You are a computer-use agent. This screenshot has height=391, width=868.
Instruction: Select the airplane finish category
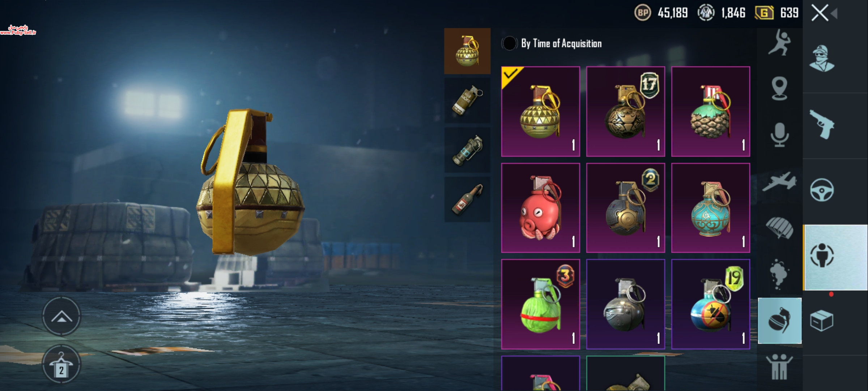pos(779,181)
